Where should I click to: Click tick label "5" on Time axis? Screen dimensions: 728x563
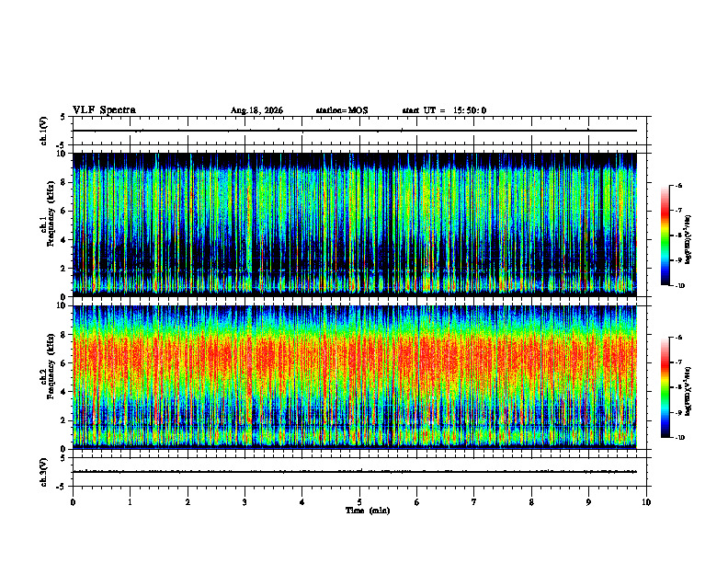(359, 502)
